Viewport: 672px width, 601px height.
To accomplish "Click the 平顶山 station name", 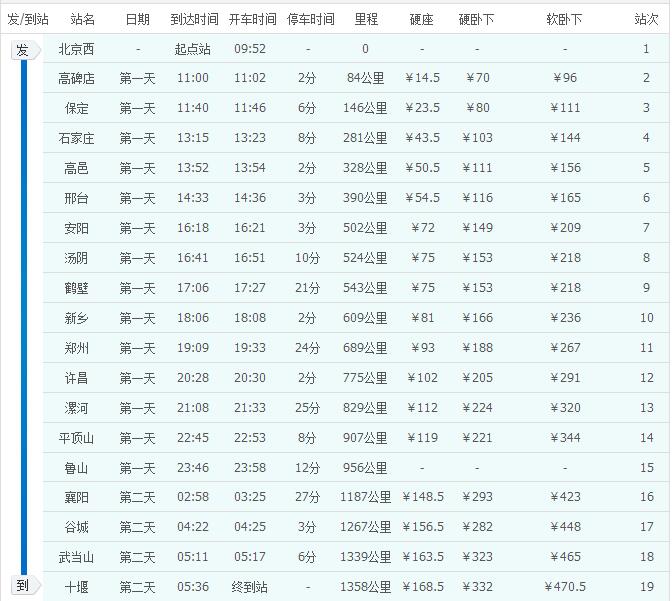I will click(x=77, y=438).
